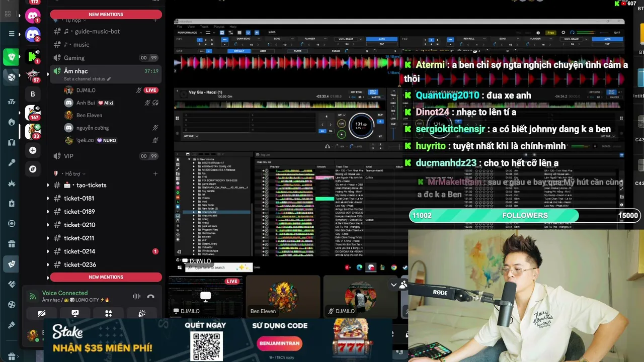Open the ticket-0214 channel with 1 mention
The width and height of the screenshot is (644, 362).
tap(106, 251)
